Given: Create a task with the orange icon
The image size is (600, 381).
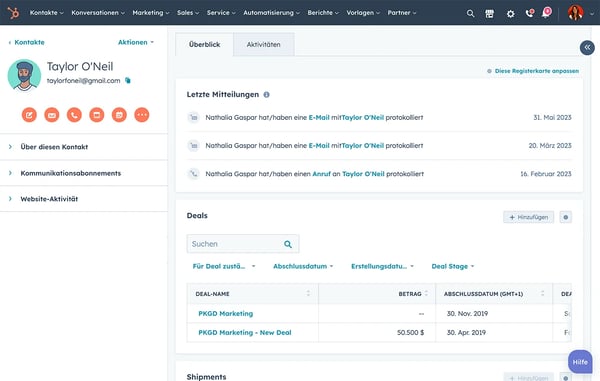Looking at the screenshot, I should [x=97, y=115].
